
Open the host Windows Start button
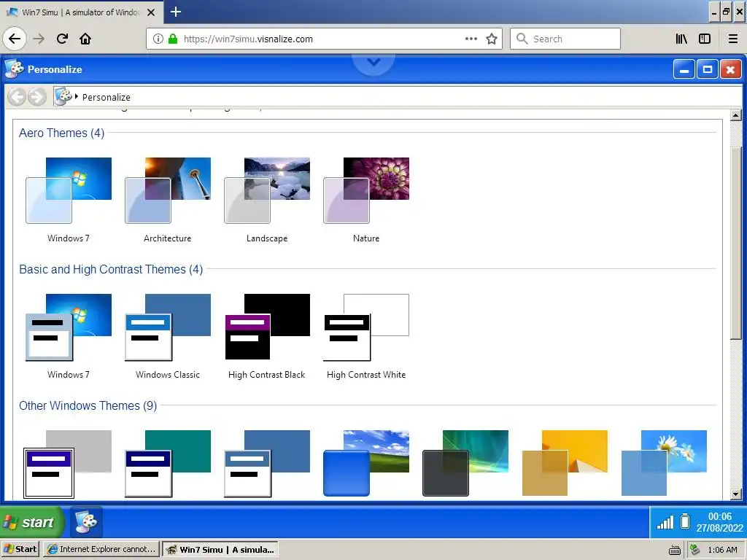click(20, 549)
